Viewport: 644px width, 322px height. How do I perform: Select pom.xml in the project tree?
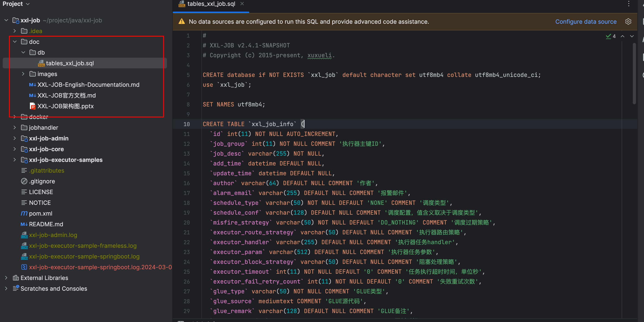tap(41, 214)
